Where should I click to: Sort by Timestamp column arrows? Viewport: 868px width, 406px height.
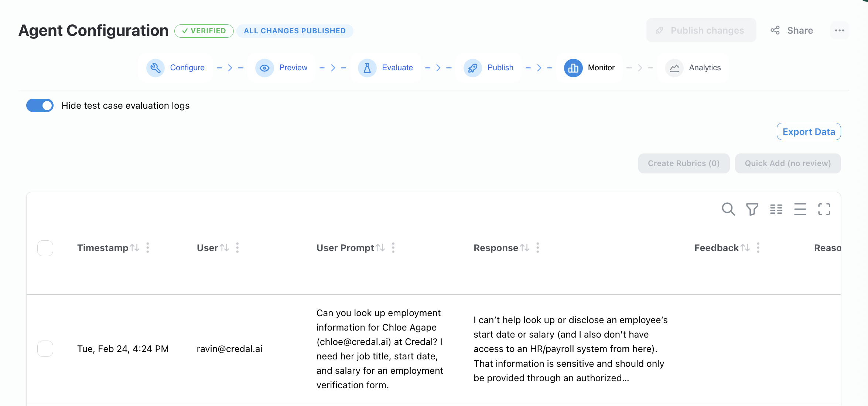(135, 248)
